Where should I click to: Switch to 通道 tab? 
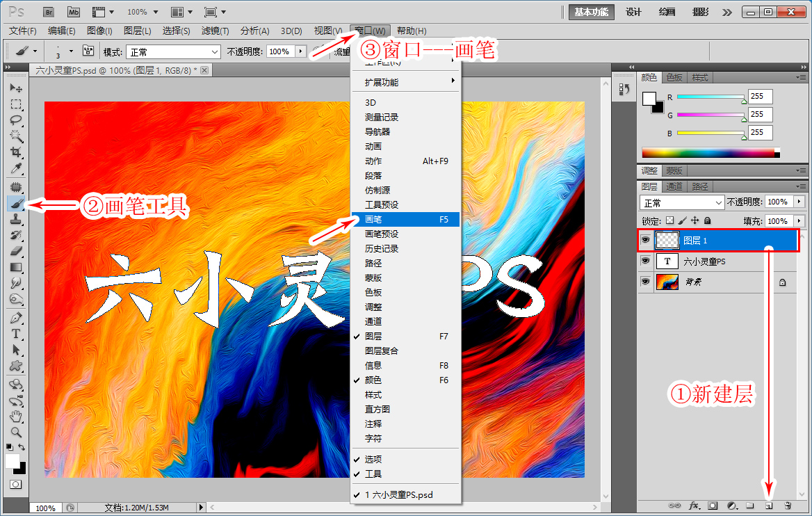(674, 186)
